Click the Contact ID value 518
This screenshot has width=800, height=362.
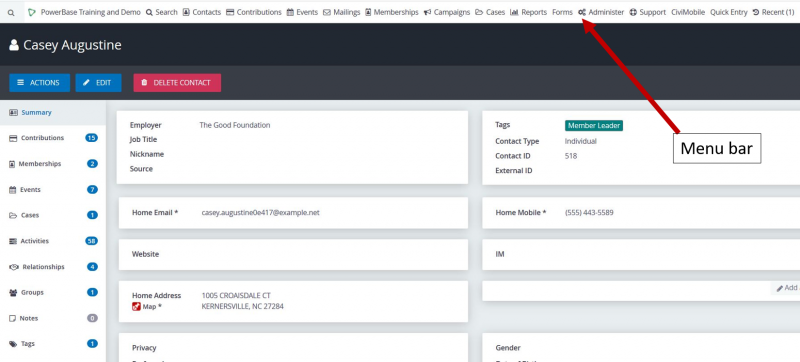(x=571, y=156)
